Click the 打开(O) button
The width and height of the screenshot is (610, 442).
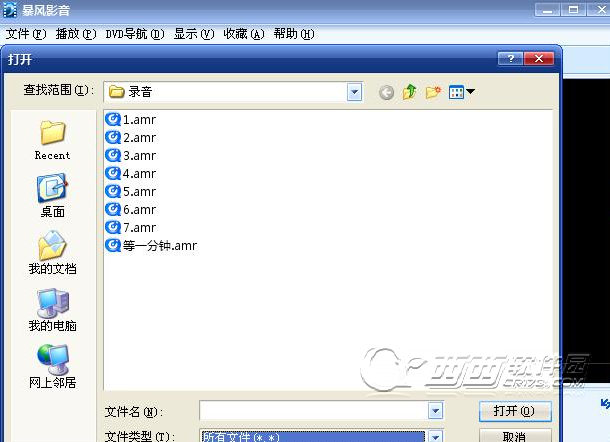coord(515,411)
